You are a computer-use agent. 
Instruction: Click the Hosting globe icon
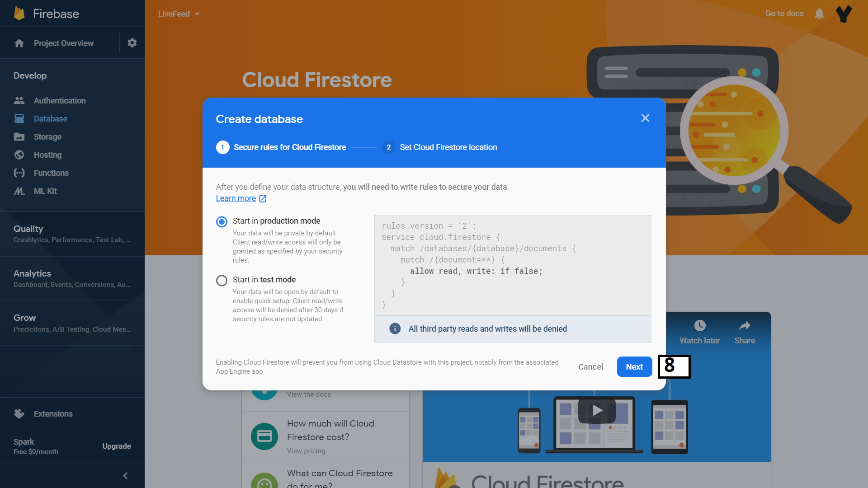point(19,155)
